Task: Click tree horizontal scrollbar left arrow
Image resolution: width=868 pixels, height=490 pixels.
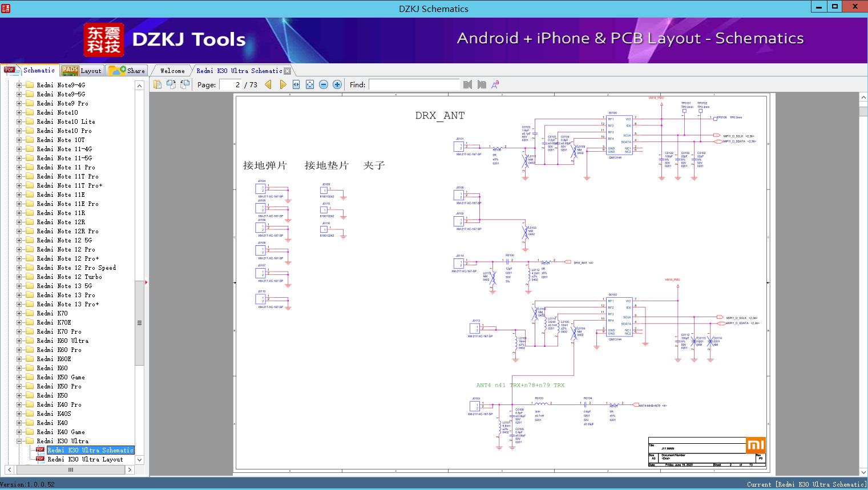Action: [x=9, y=470]
